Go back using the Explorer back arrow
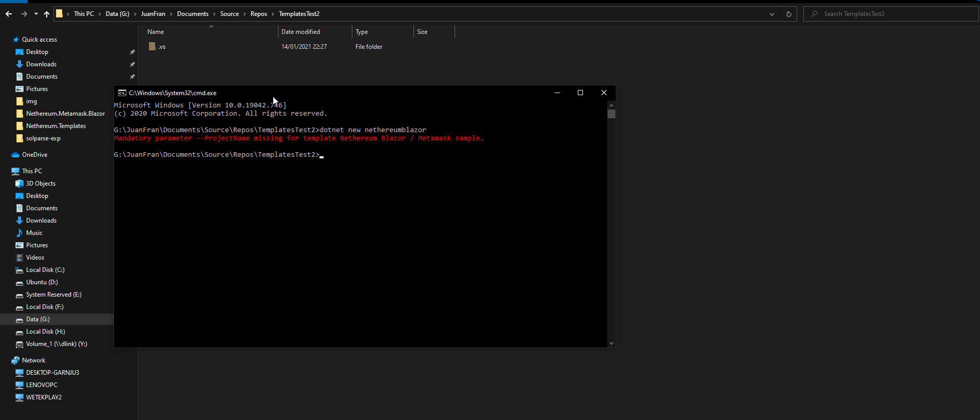 9,14
